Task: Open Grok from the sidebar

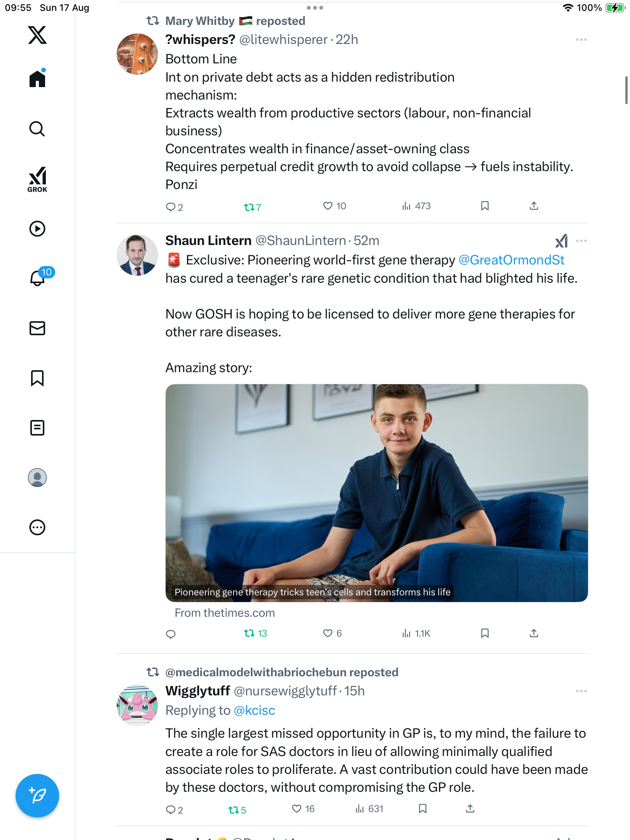Action: pos(37,180)
